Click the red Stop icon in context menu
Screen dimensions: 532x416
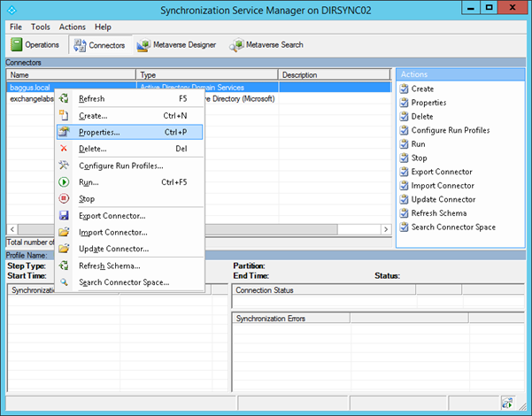pyautogui.click(x=64, y=199)
